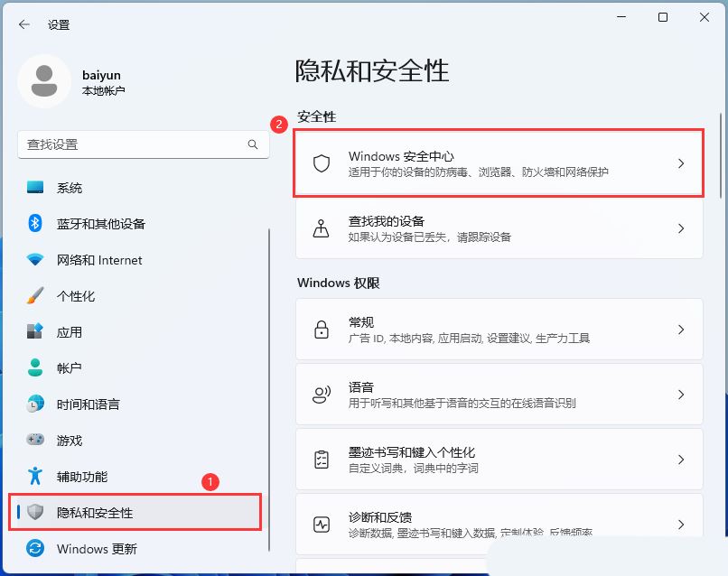Screen dimensions: 728x576
Task: Click the Windows Security shield icon
Action: click(321, 163)
